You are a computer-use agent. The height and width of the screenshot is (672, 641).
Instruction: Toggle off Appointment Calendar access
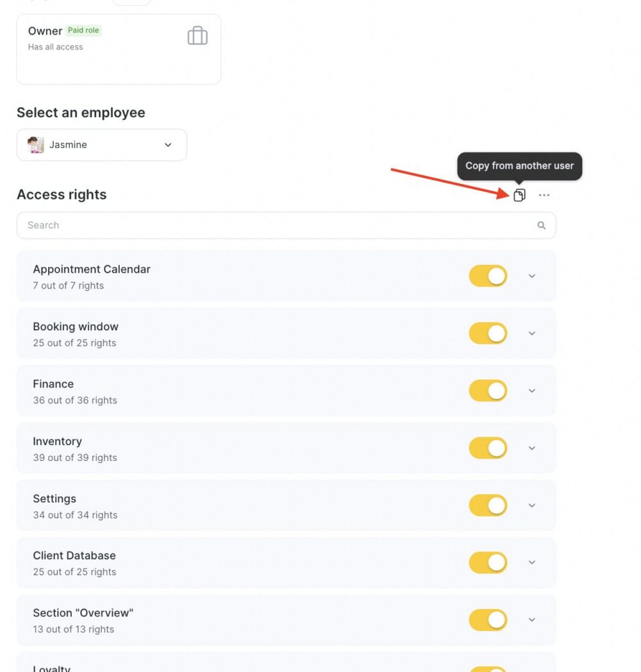tap(488, 276)
